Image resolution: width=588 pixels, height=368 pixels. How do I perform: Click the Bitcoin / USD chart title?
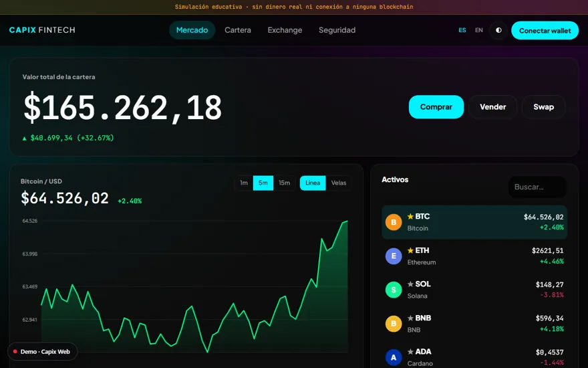(41, 181)
